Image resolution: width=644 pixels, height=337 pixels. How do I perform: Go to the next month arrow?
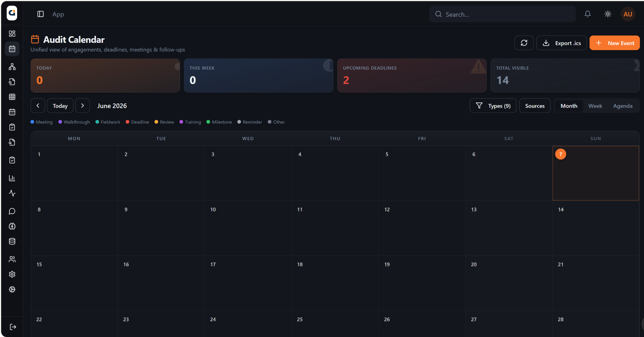83,106
